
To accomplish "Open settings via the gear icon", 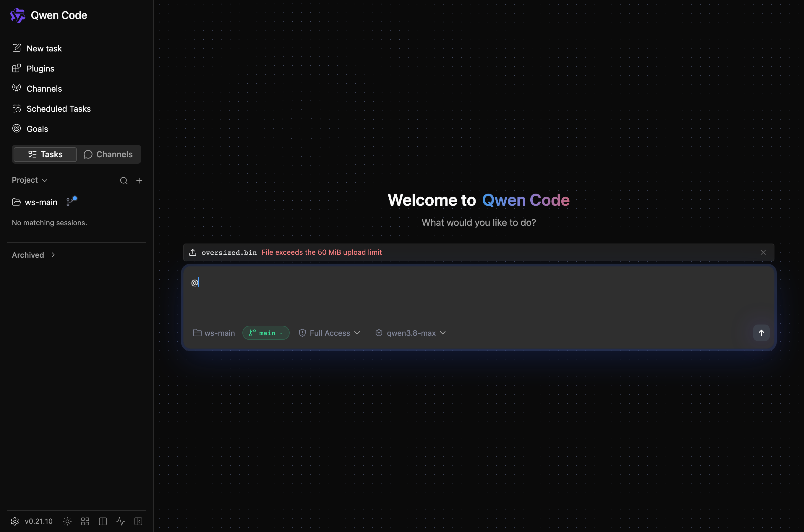I will pyautogui.click(x=15, y=521).
